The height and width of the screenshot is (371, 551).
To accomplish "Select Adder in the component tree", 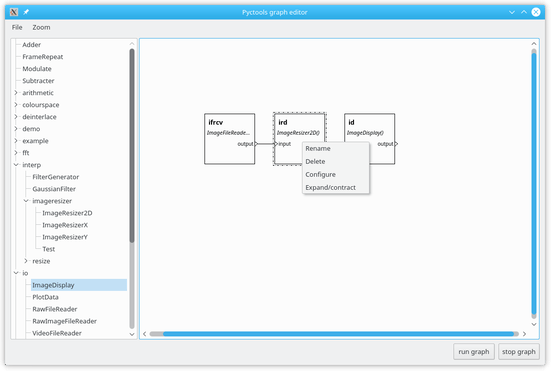I will (32, 45).
